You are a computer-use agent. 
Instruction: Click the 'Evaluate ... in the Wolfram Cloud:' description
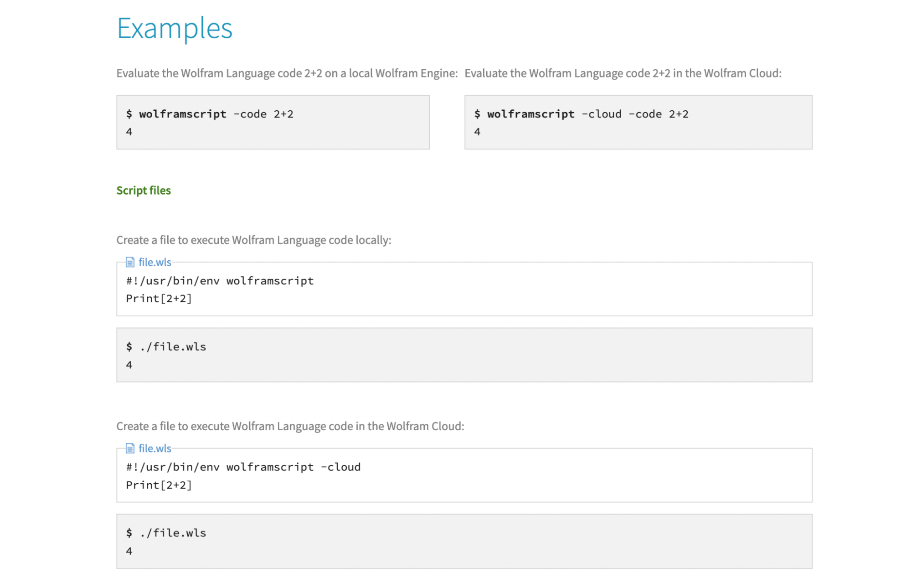623,73
